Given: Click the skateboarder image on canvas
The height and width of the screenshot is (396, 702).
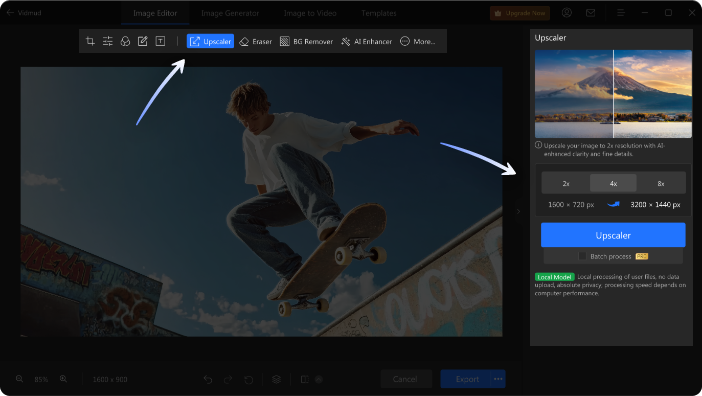Looking at the screenshot, I should click(x=261, y=202).
